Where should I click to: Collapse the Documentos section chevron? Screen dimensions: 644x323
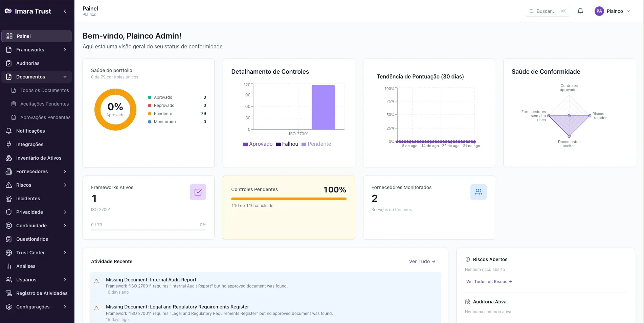(65, 77)
